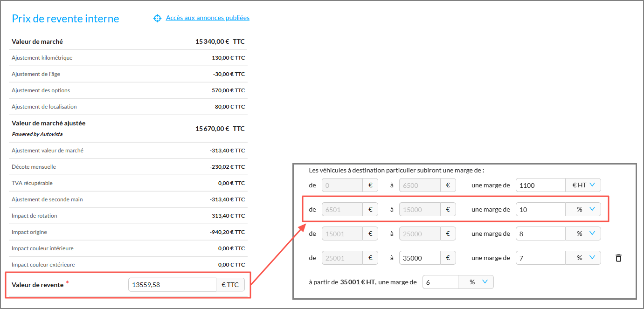
Task: Open the € HT unit dropdown for margin 1100
Action: tap(583, 185)
